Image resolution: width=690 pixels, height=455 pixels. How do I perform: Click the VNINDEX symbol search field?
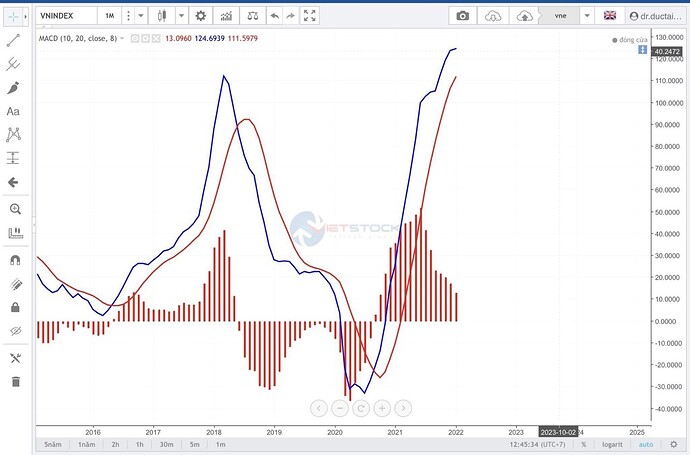pos(67,16)
